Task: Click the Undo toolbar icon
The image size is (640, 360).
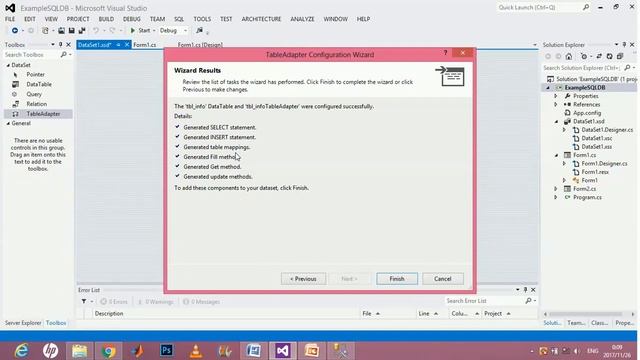Action: point(96,31)
